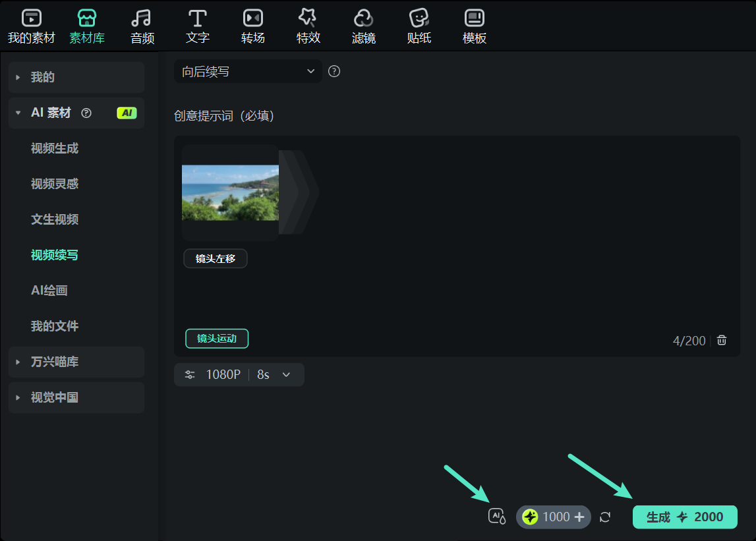Open the 转场 transitions panel
Viewport: 756px width, 541px height.
tap(253, 25)
